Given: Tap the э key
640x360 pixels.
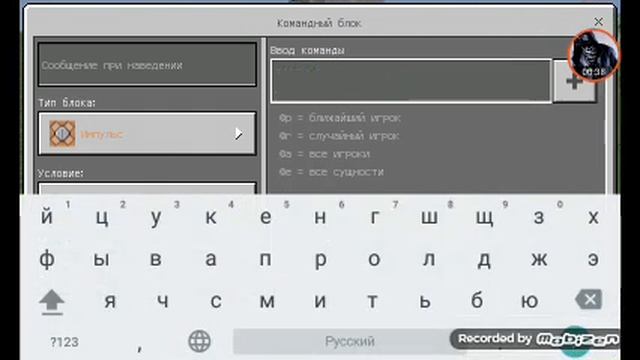Looking at the screenshot, I should point(593,259).
